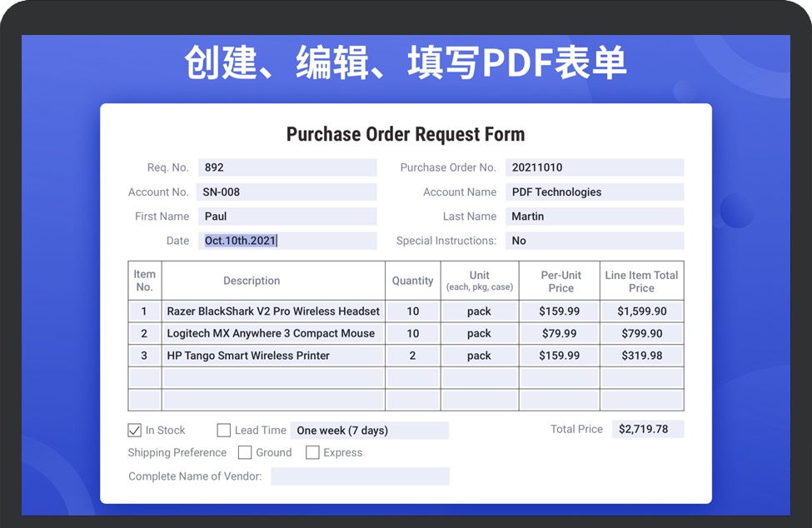
Task: Check the Lead Time checkbox
Action: (223, 431)
